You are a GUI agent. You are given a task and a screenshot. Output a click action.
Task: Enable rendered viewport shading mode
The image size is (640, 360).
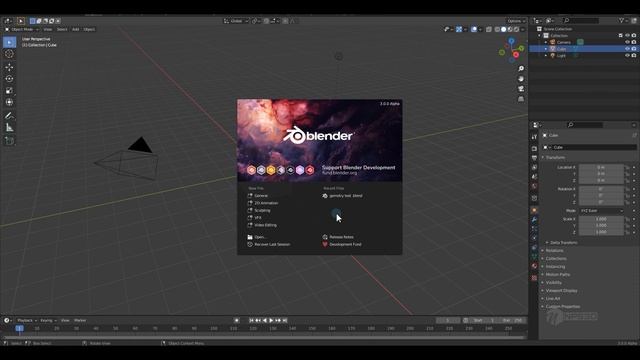coord(516,29)
